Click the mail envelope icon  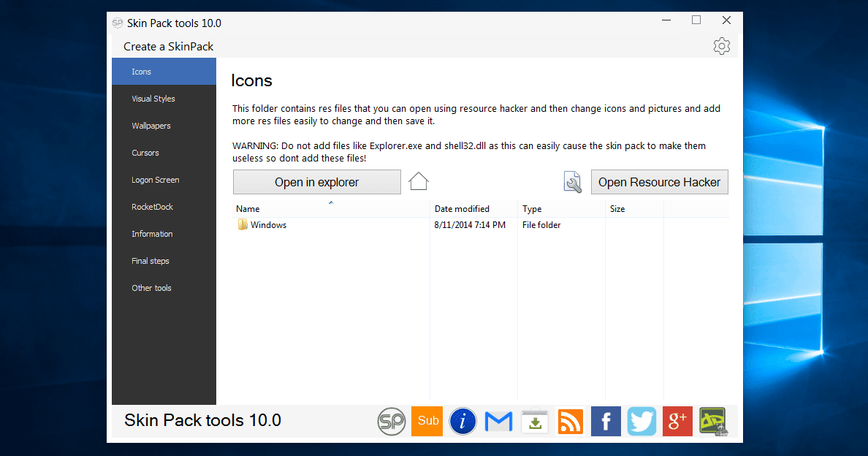tap(498, 422)
